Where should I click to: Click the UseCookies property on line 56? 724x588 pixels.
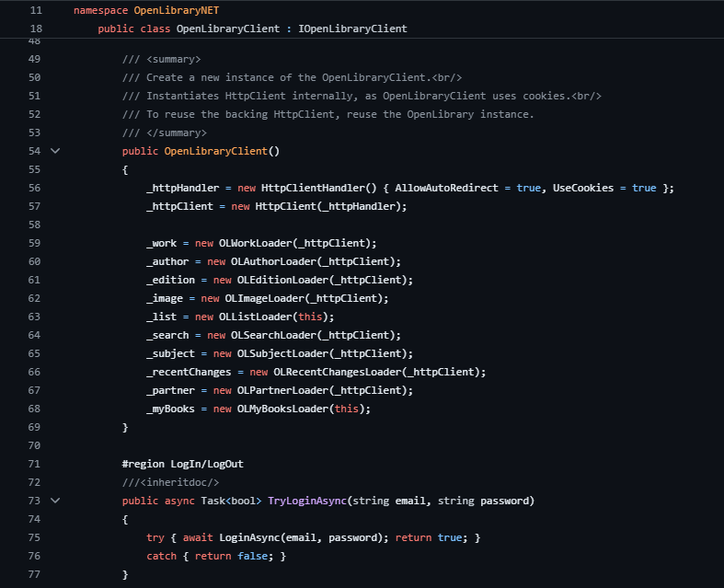click(x=582, y=188)
